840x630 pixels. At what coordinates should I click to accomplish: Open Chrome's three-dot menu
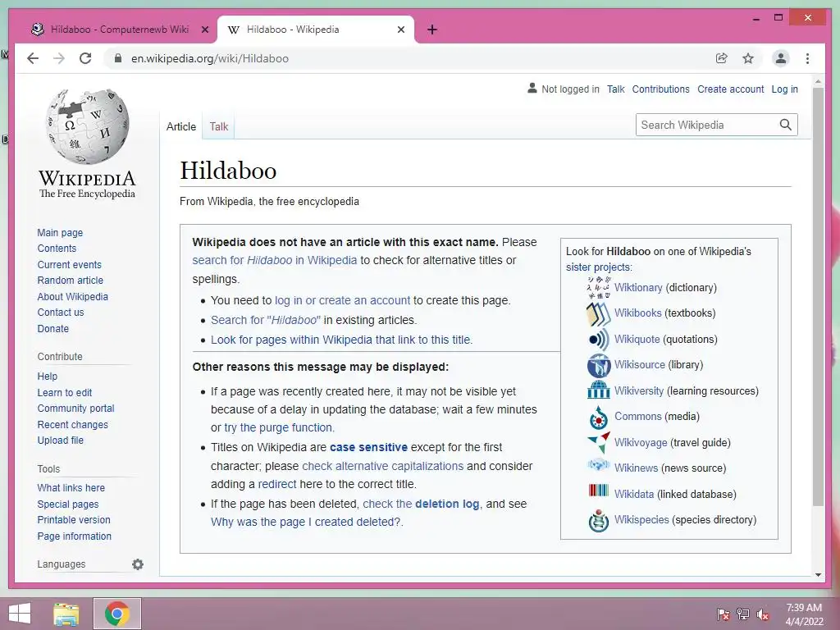807,58
